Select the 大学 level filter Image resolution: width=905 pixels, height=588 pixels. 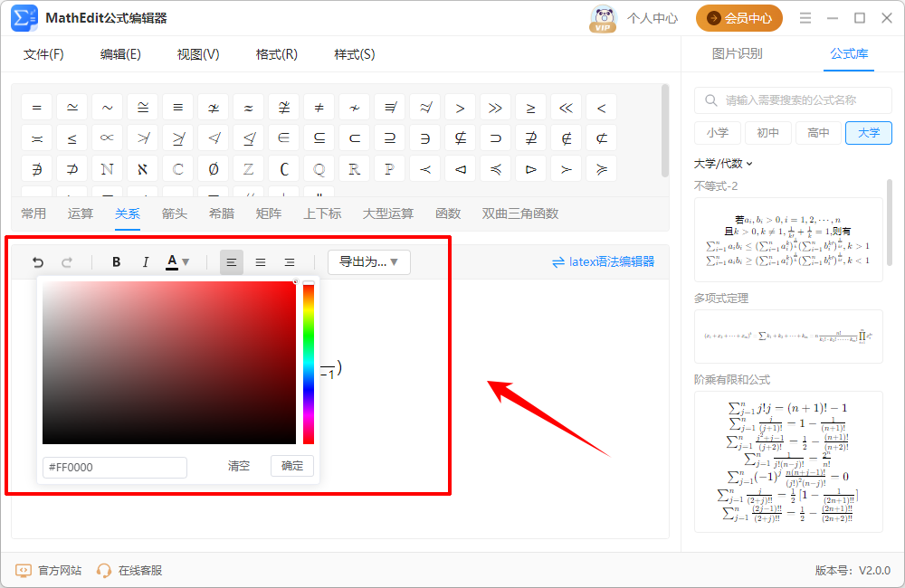coord(869,133)
